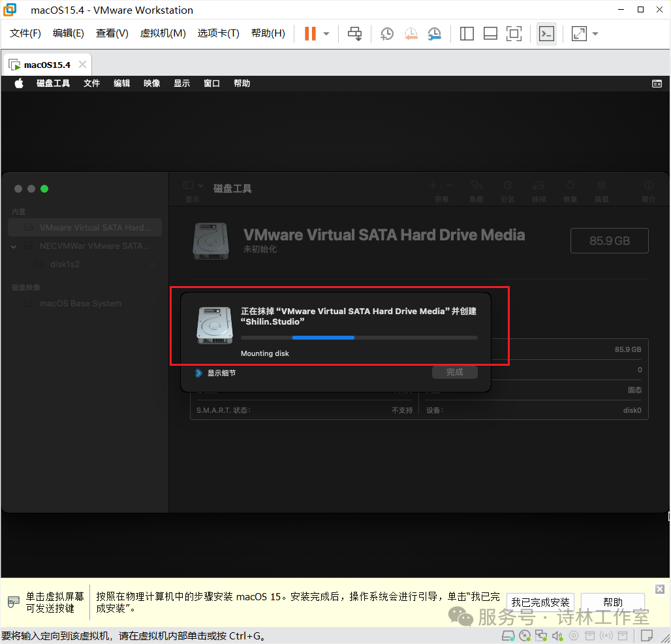This screenshot has height=644, width=671.
Task: Open the 帮助(H) menu in VMware
Action: [268, 33]
